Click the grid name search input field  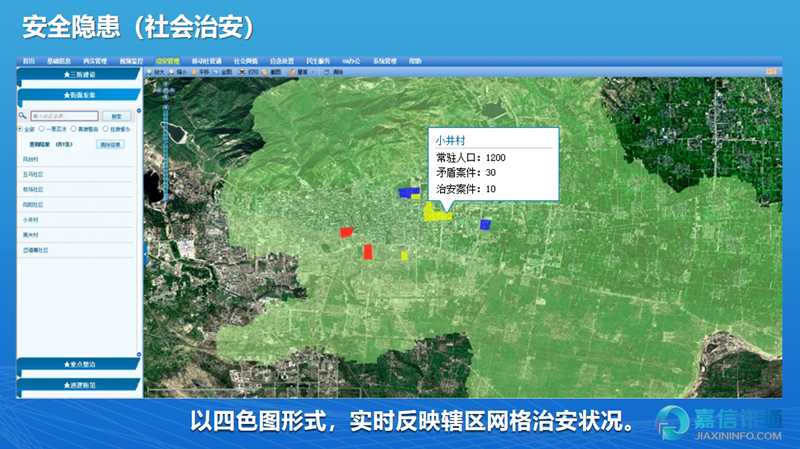point(63,116)
